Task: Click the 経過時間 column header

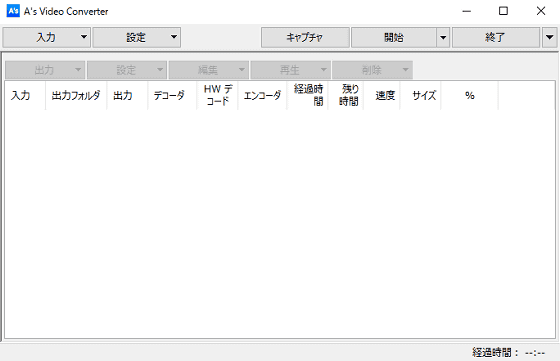Action: pos(307,96)
